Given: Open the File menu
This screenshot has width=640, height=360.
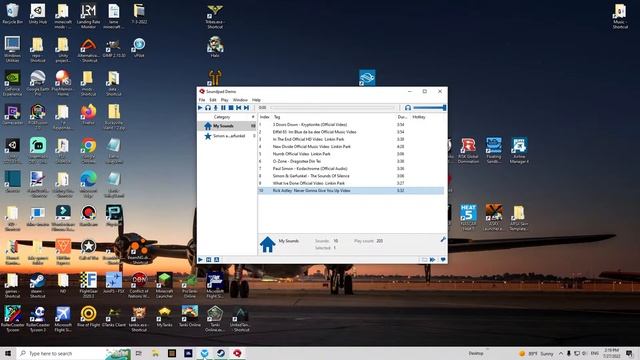Looking at the screenshot, I should [x=202, y=100].
